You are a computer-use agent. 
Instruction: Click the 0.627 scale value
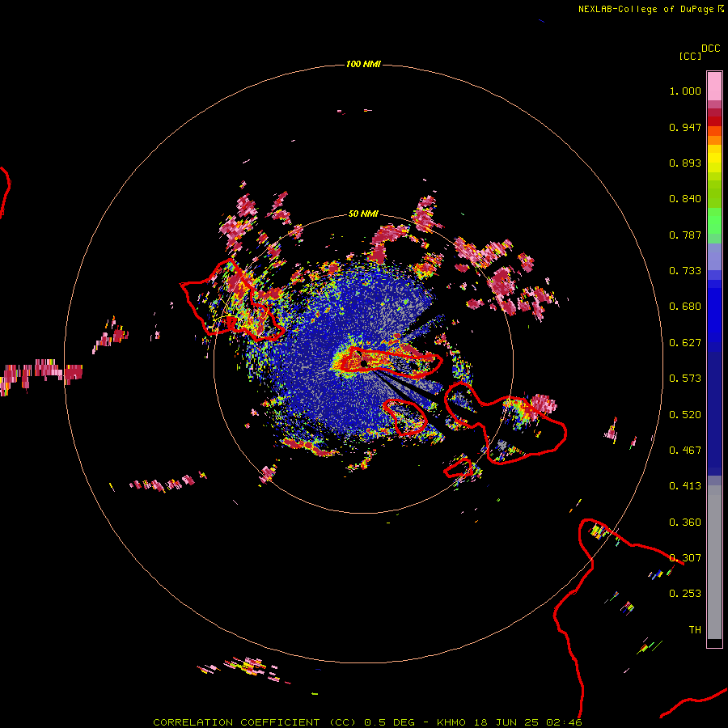point(685,343)
